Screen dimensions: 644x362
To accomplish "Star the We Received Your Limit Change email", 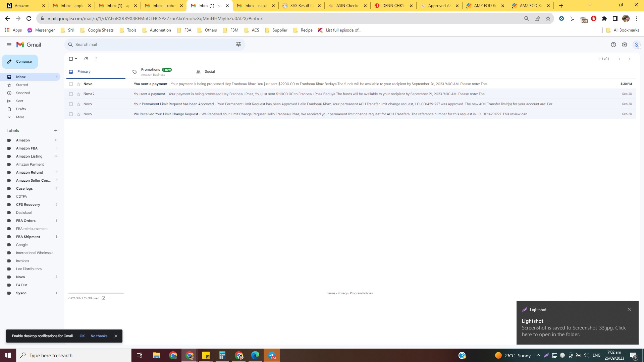I will click(x=78, y=114).
